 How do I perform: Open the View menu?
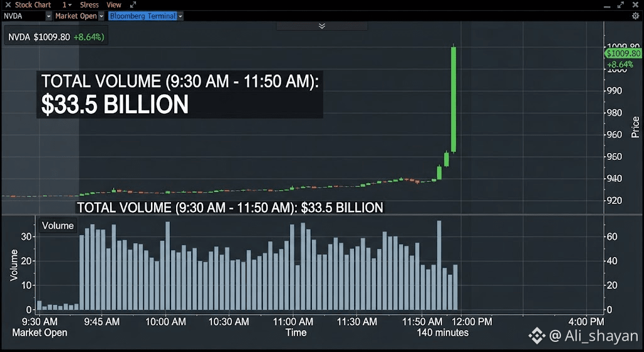(114, 5)
